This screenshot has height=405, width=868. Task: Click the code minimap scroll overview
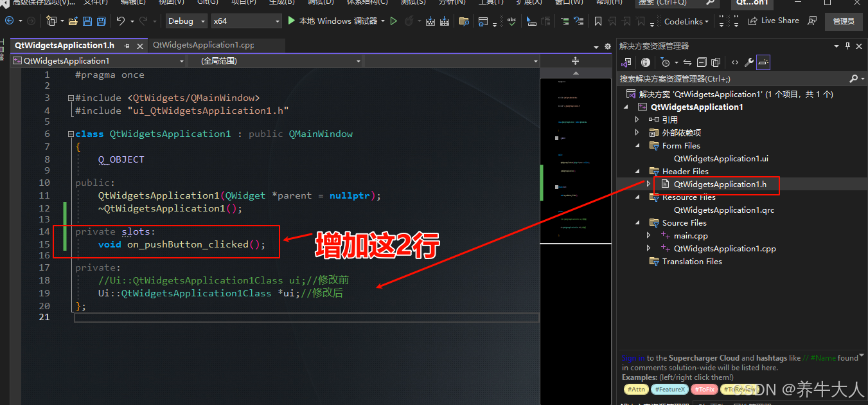click(575, 161)
